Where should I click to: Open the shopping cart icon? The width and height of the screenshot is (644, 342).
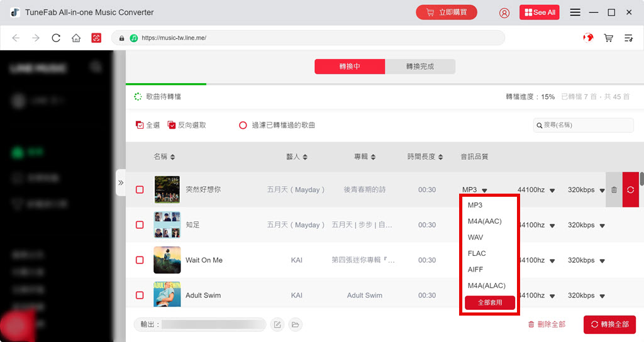[x=608, y=38]
